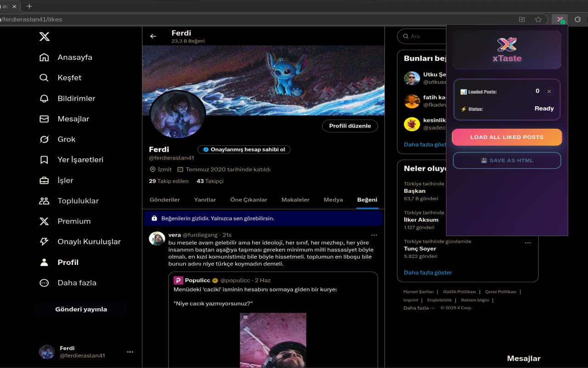Screen dimensions: 588x368
Task: Click Çerez Politikası footer link
Action: click(501, 292)
